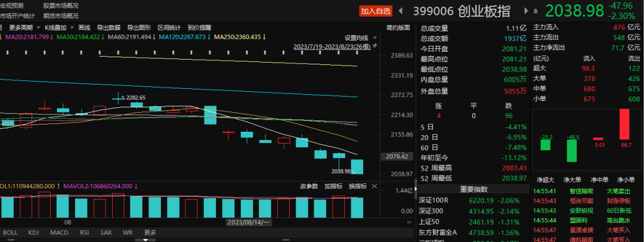Select the 净大单 net flow tab
Viewport: 644px width, 242px height.
572,179
